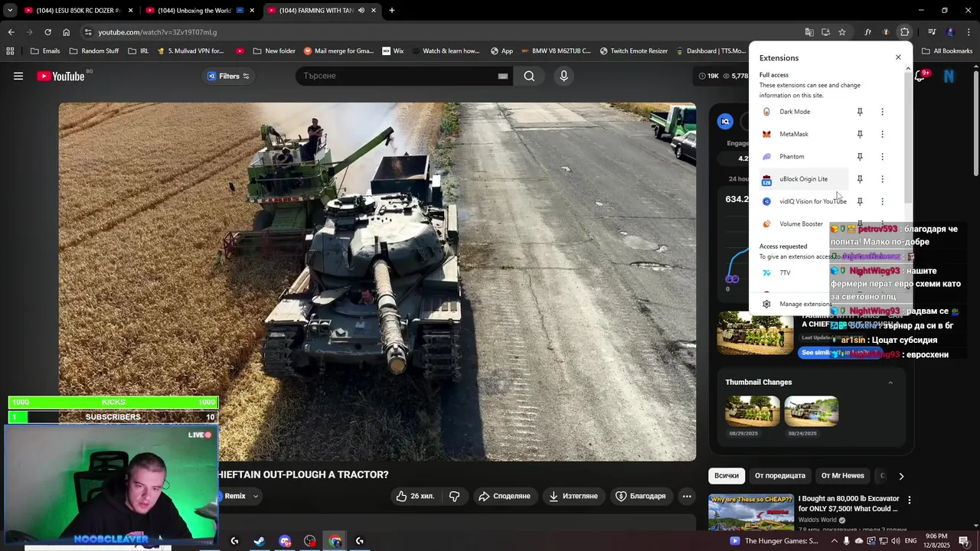Bookmark this page with the star icon
Screen dimensions: 980x551
842,32
